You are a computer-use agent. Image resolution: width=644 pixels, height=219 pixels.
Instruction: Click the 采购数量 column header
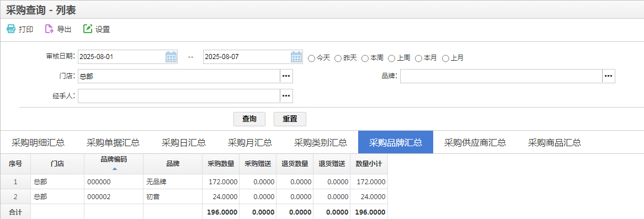(x=221, y=163)
